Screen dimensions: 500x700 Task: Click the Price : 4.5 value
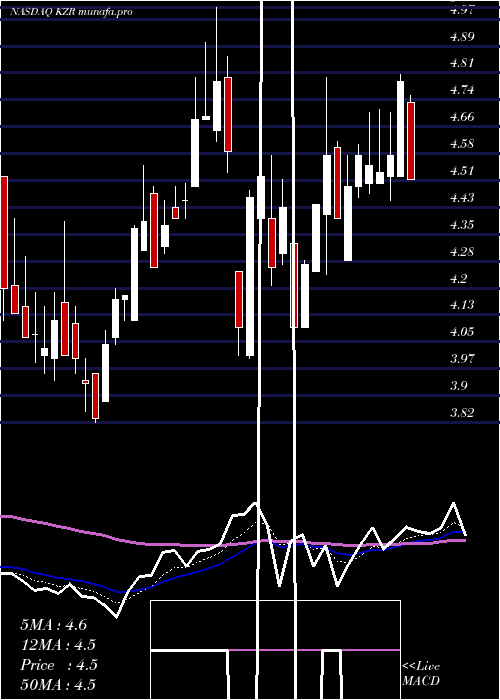tap(58, 665)
